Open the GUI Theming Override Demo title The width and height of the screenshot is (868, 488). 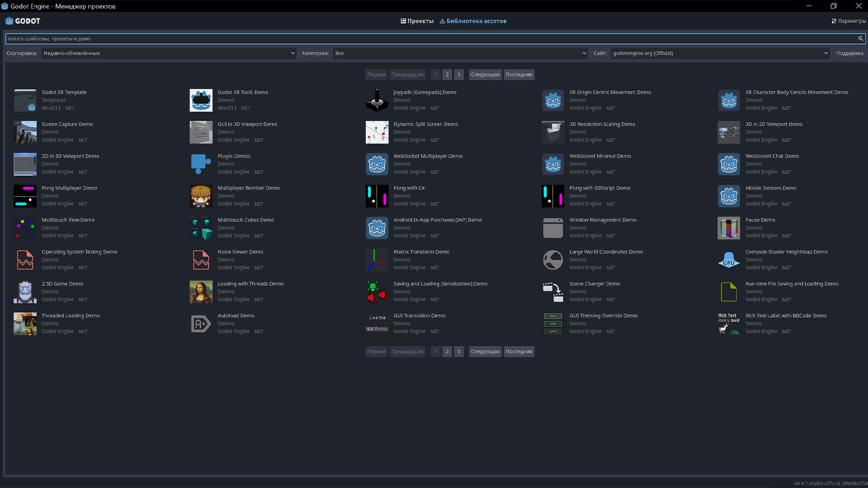(x=603, y=316)
